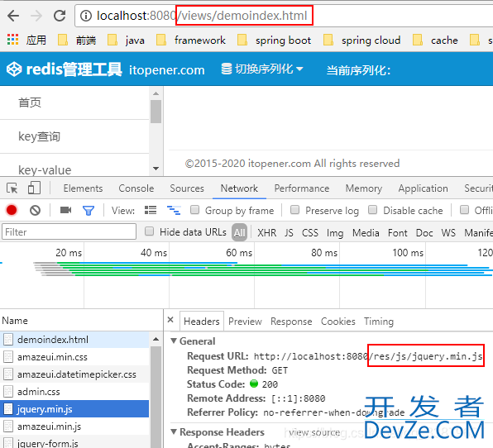Open the Performance panel

click(x=302, y=188)
